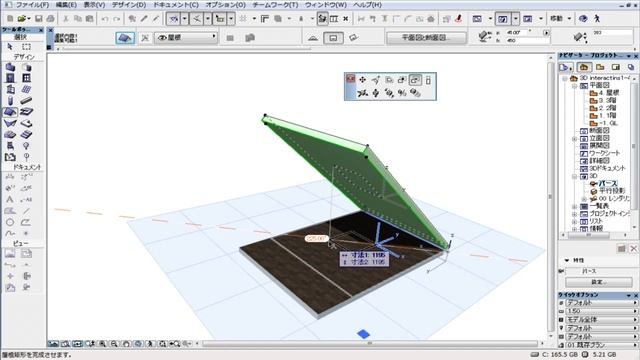Viewport: 640px width, 360px height.
Task: Click the New document icon
Action: click(x=10, y=19)
